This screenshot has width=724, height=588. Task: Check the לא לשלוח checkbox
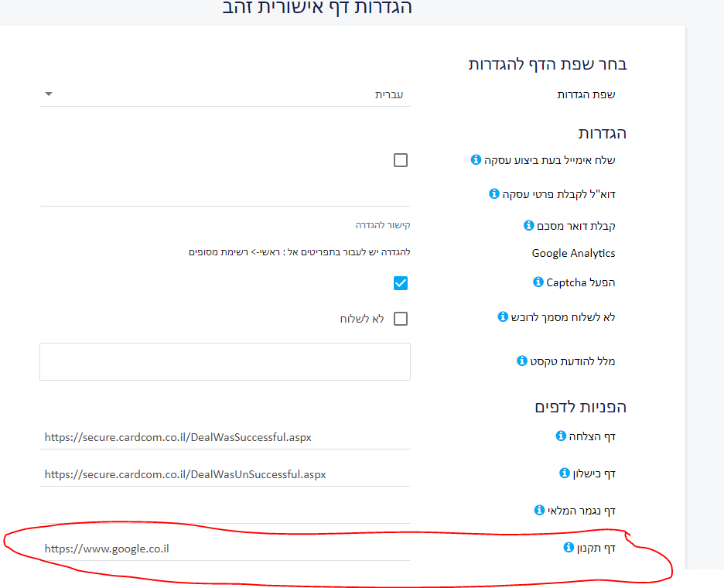click(x=401, y=319)
